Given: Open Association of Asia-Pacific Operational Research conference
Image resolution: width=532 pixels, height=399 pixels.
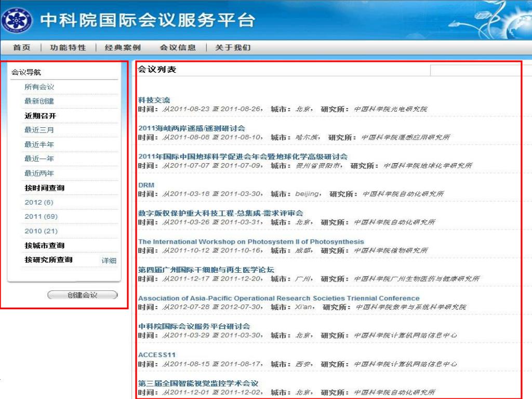Looking at the screenshot, I should (279, 298).
